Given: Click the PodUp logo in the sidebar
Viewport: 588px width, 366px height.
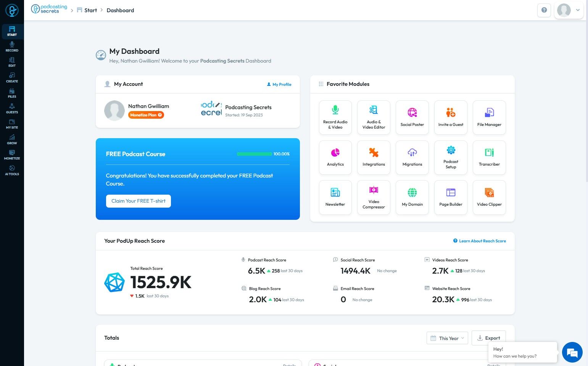Looking at the screenshot, I should (x=12, y=10).
